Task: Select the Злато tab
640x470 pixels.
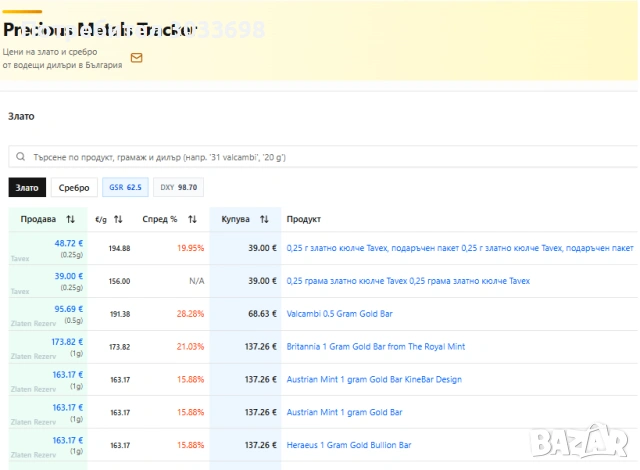Action: tap(27, 187)
